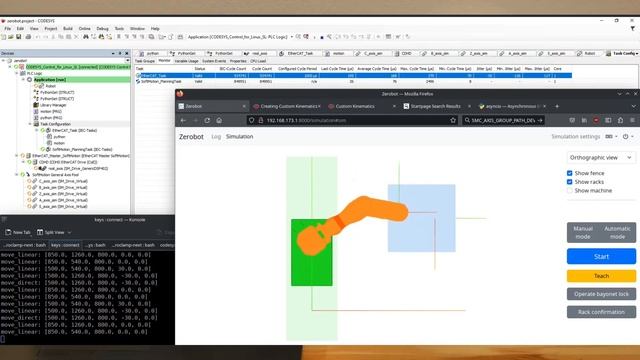Screen dimensions: 640x360
Task: Click the Rack confirmation button
Action: tap(601, 312)
